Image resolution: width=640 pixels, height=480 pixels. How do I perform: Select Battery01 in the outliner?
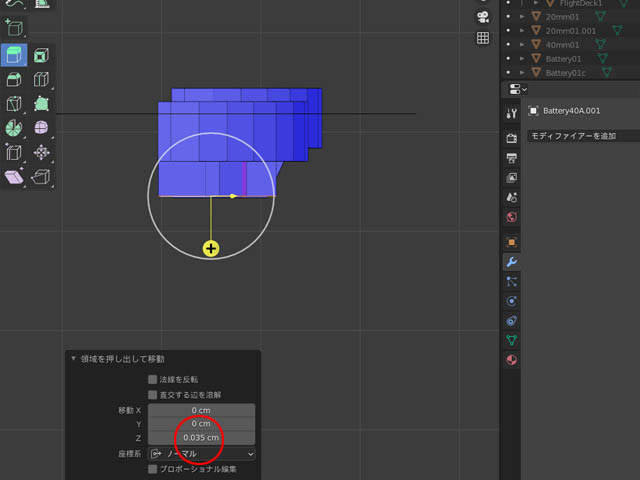(563, 59)
